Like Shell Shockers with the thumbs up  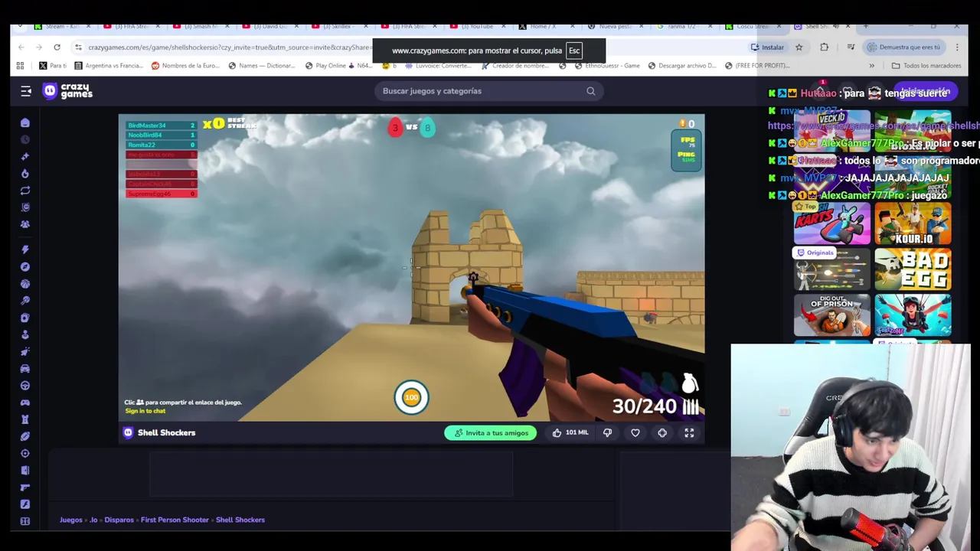pos(570,433)
